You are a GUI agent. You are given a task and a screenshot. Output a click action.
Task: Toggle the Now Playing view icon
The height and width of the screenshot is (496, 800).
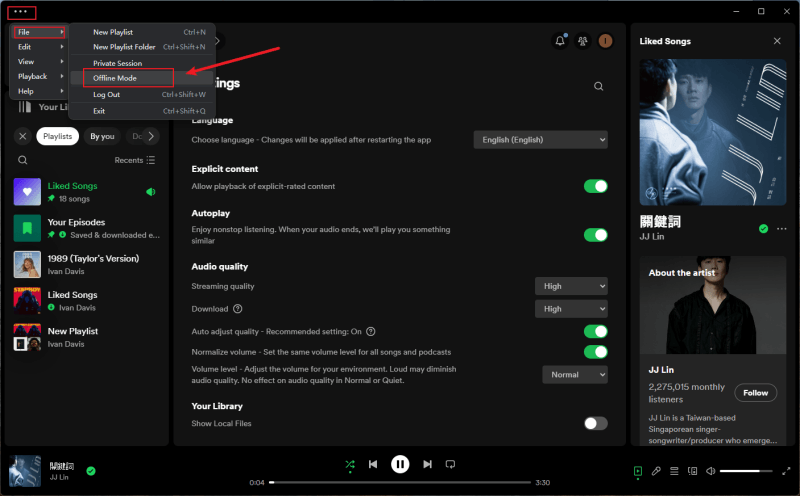[638, 471]
